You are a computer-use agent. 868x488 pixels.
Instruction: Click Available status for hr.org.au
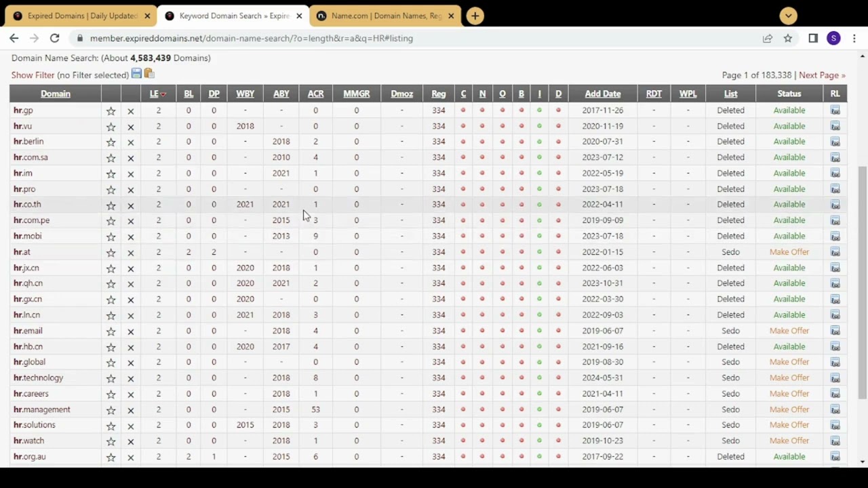click(789, 457)
